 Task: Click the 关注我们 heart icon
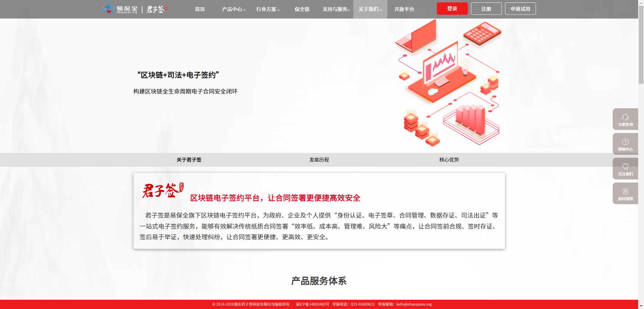pyautogui.click(x=625, y=167)
